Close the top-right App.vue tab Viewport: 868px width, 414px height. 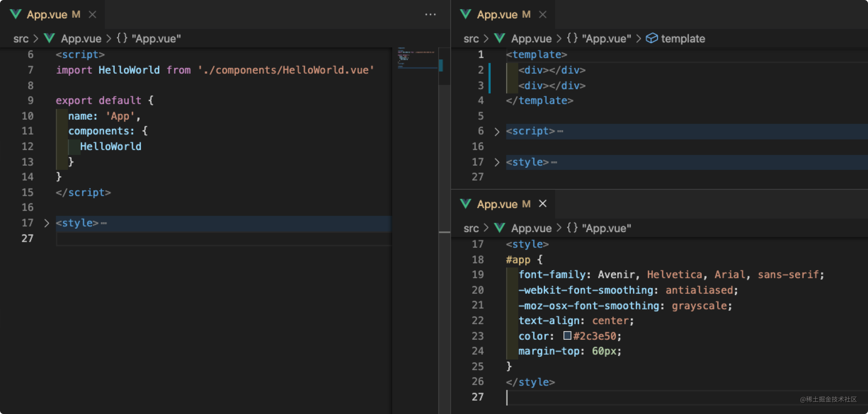(x=542, y=15)
